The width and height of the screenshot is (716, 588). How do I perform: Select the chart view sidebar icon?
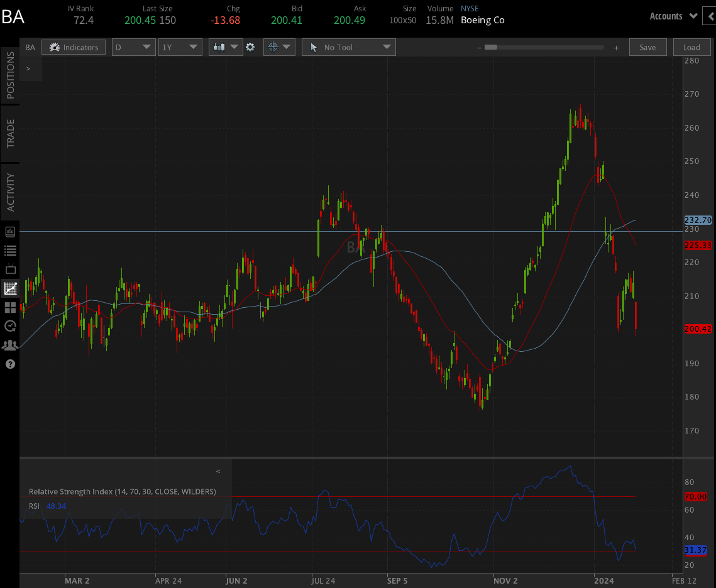pyautogui.click(x=10, y=288)
